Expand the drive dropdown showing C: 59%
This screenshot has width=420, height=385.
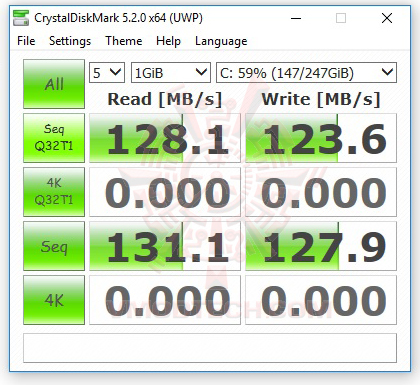(x=307, y=72)
